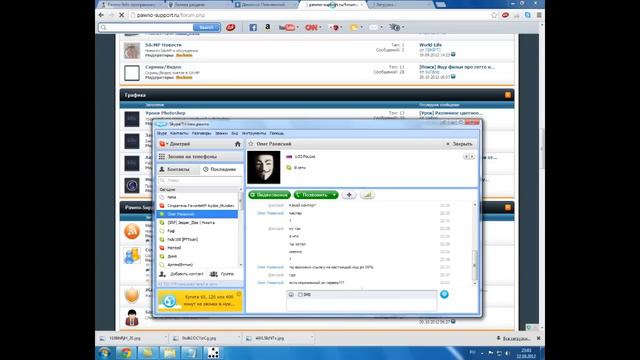Click the mail envelope toolbar icon
Image resolution: width=640 pixels, height=360 pixels.
point(373,27)
